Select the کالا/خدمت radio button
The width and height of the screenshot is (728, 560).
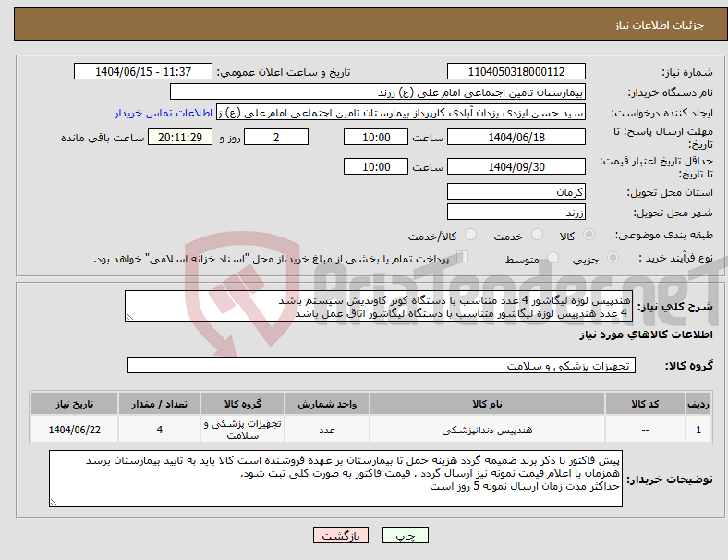tap(471, 235)
